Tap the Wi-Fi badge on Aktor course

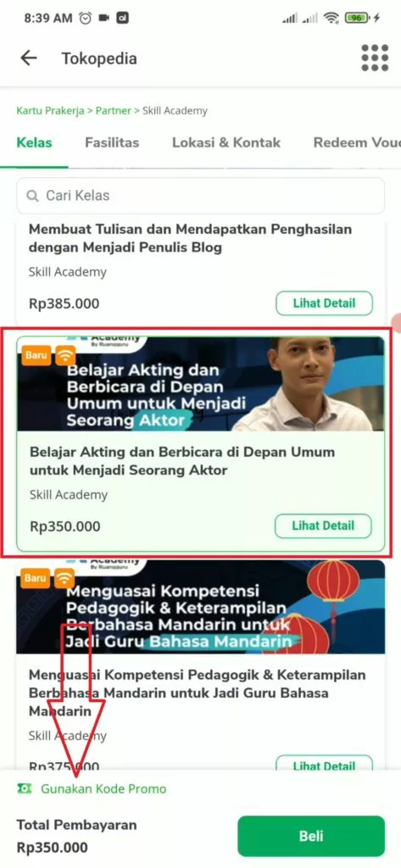click(64, 355)
